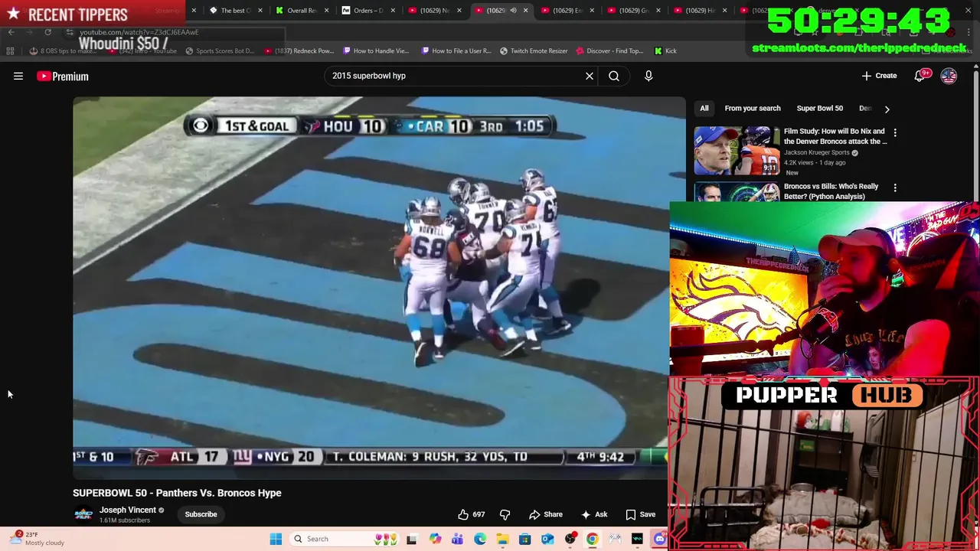Open Task View on the taskbar
Screen dimensions: 980x551
[412, 539]
